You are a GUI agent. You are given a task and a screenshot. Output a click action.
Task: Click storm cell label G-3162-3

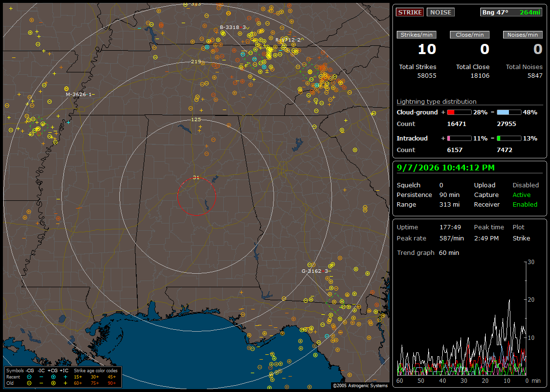pyautogui.click(x=315, y=271)
